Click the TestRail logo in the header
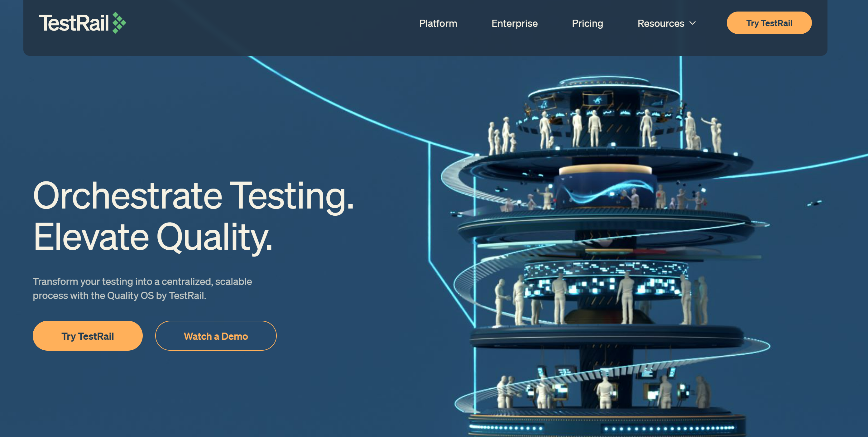The width and height of the screenshot is (868, 437). (x=83, y=23)
